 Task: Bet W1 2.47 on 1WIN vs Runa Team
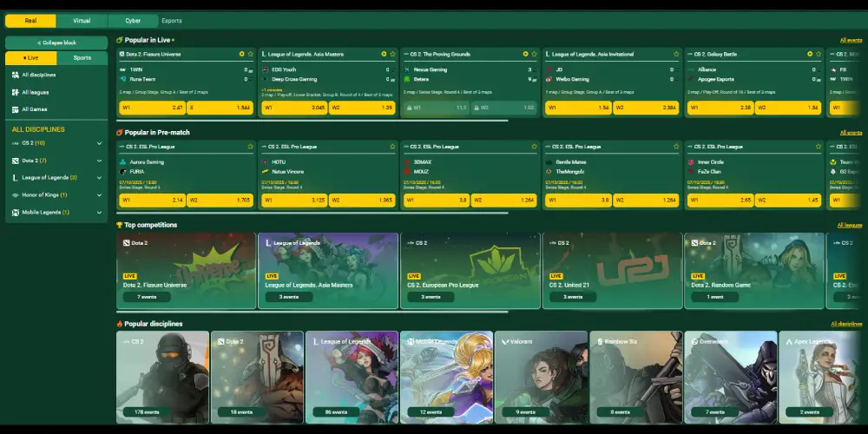point(152,108)
